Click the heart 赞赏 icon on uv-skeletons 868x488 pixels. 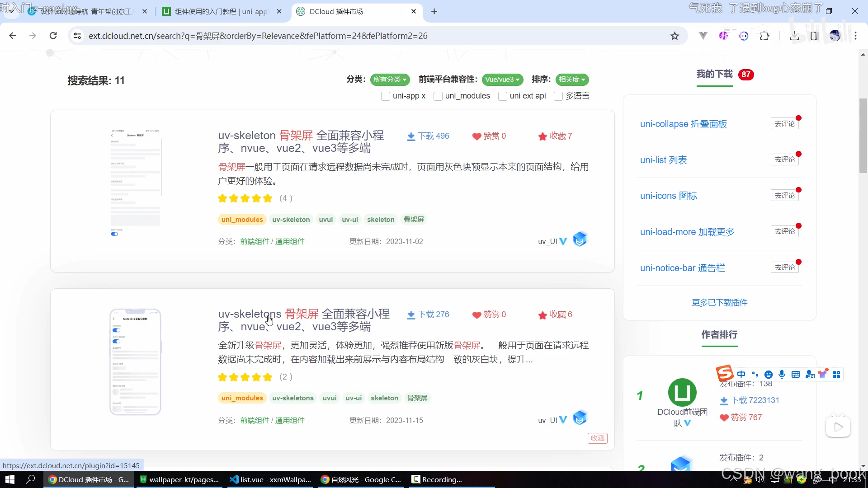click(x=476, y=315)
